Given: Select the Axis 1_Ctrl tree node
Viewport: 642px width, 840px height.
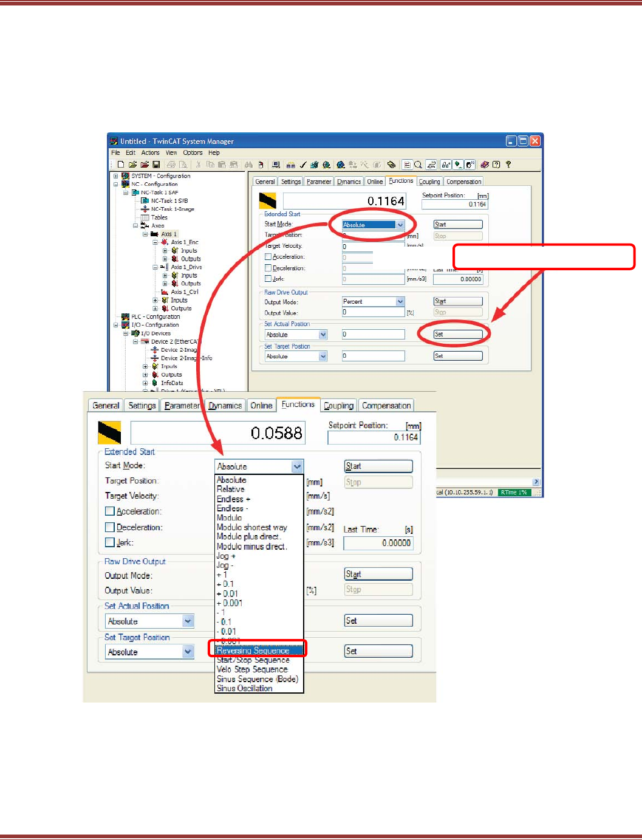Looking at the screenshot, I should pos(185,292).
